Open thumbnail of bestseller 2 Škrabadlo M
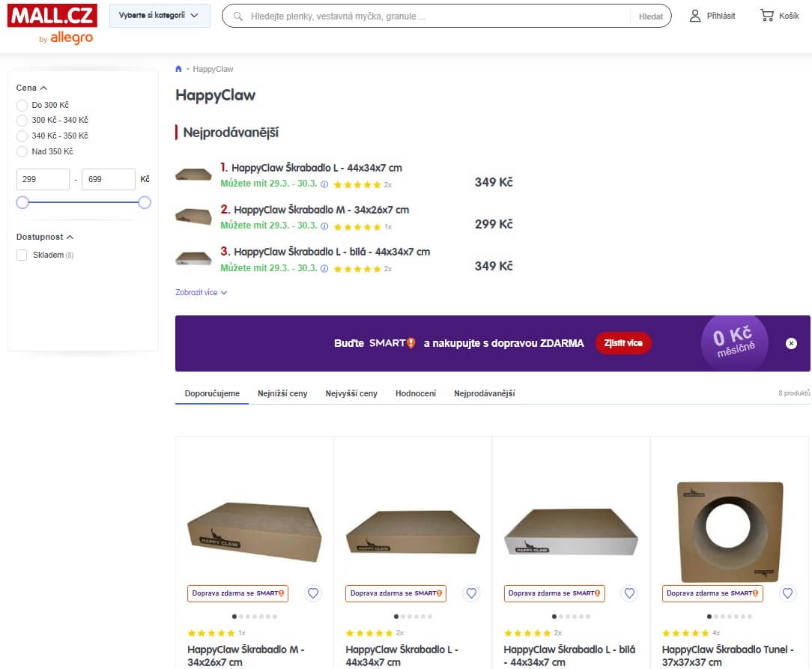 pyautogui.click(x=193, y=217)
